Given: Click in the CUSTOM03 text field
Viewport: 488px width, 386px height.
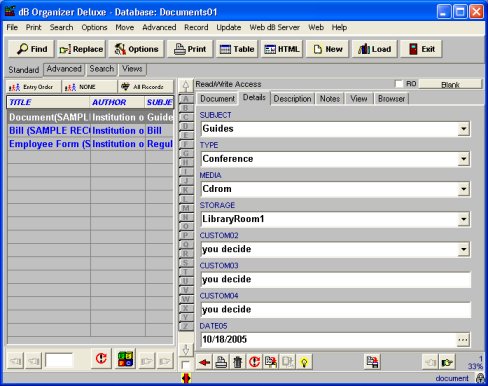Looking at the screenshot, I should pos(336,279).
